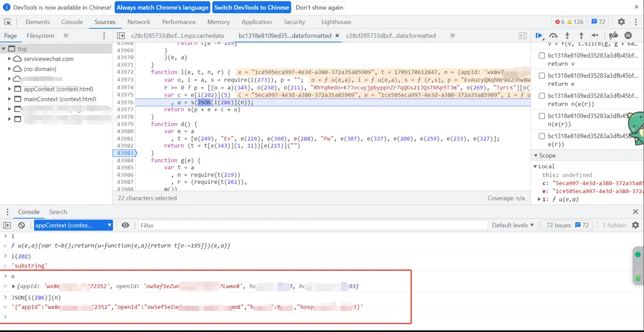
Task: Collapse the top frame in navigator
Action: pyautogui.click(x=4, y=49)
